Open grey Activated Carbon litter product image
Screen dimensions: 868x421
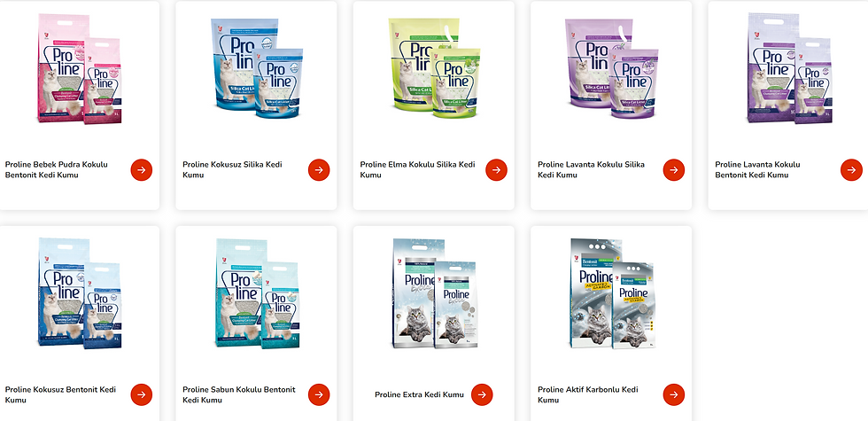point(612,293)
